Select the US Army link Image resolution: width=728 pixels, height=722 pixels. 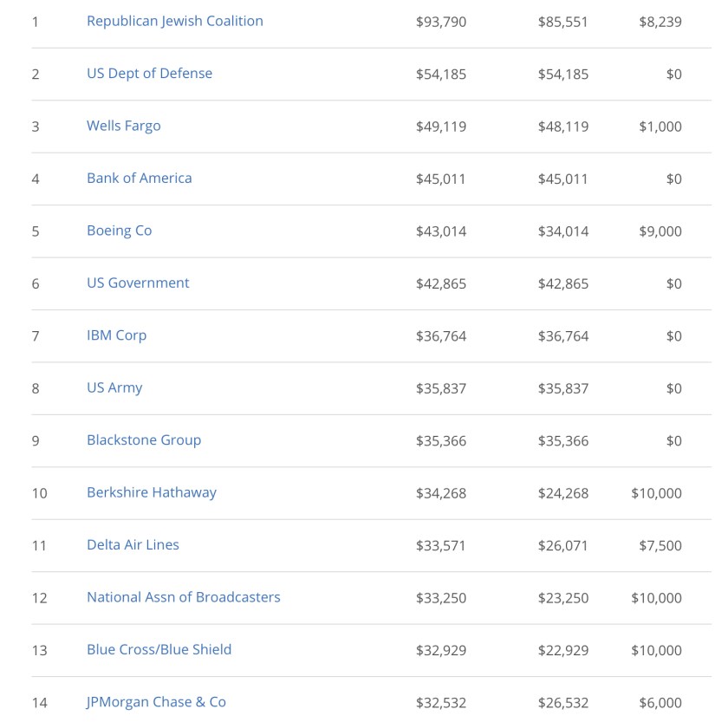coord(114,387)
